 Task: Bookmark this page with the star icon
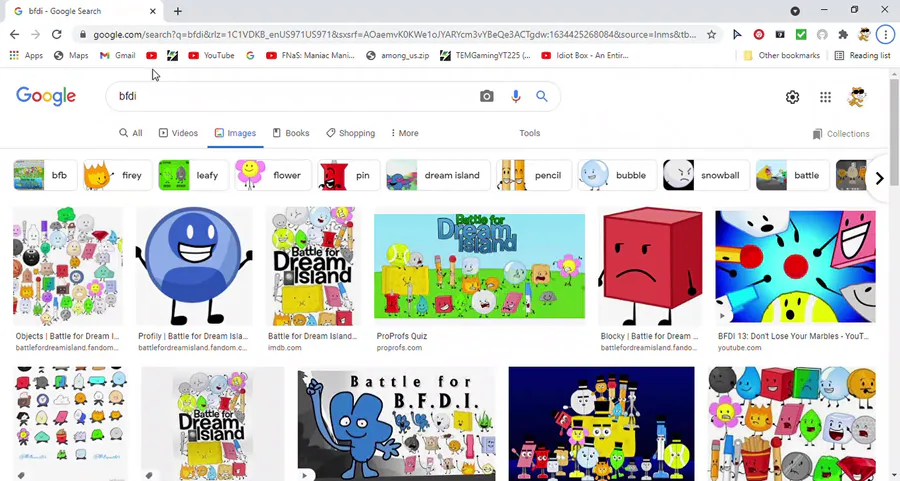pyautogui.click(x=711, y=34)
